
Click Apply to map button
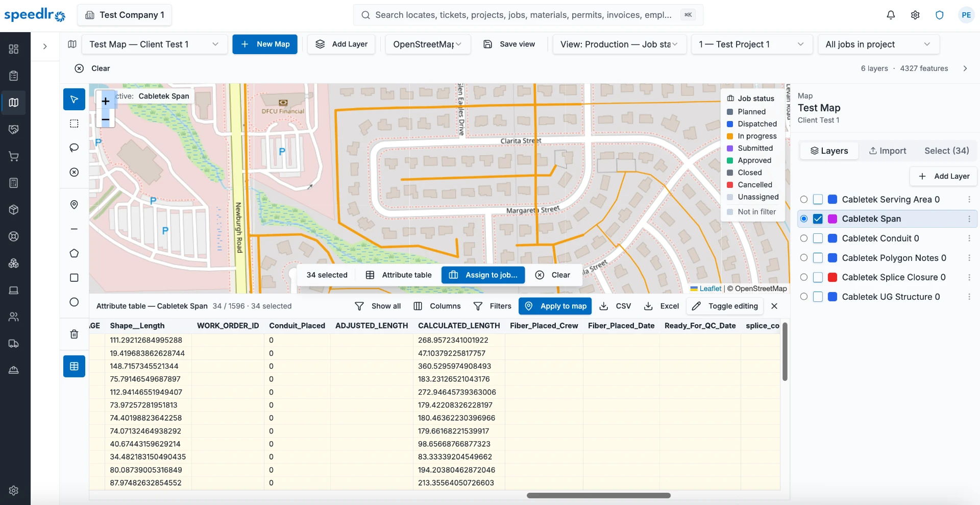pyautogui.click(x=555, y=306)
